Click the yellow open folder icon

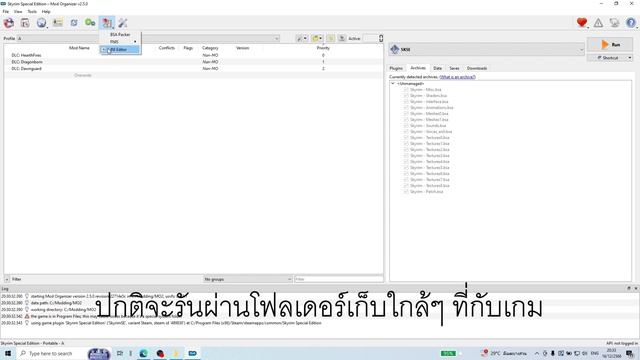315,38
